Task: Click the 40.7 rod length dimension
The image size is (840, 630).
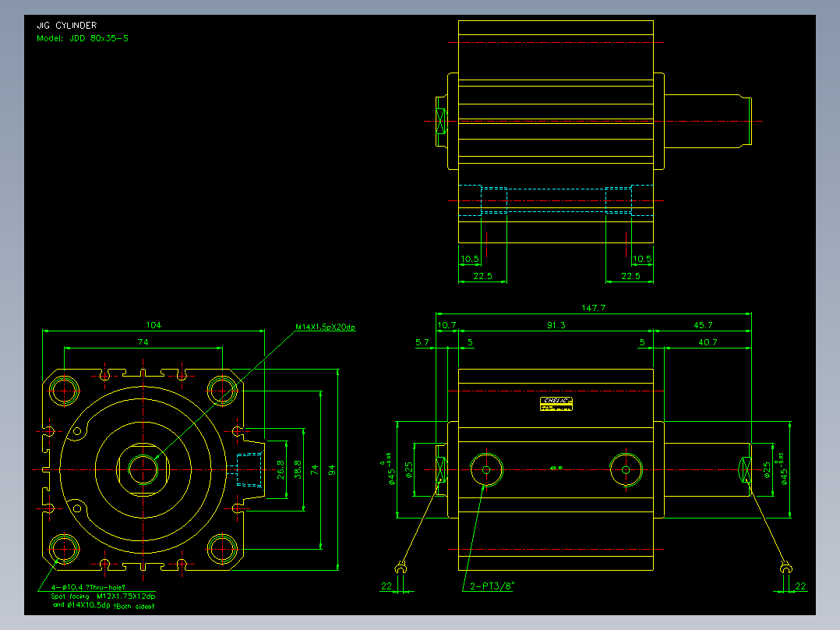Action: [x=708, y=342]
